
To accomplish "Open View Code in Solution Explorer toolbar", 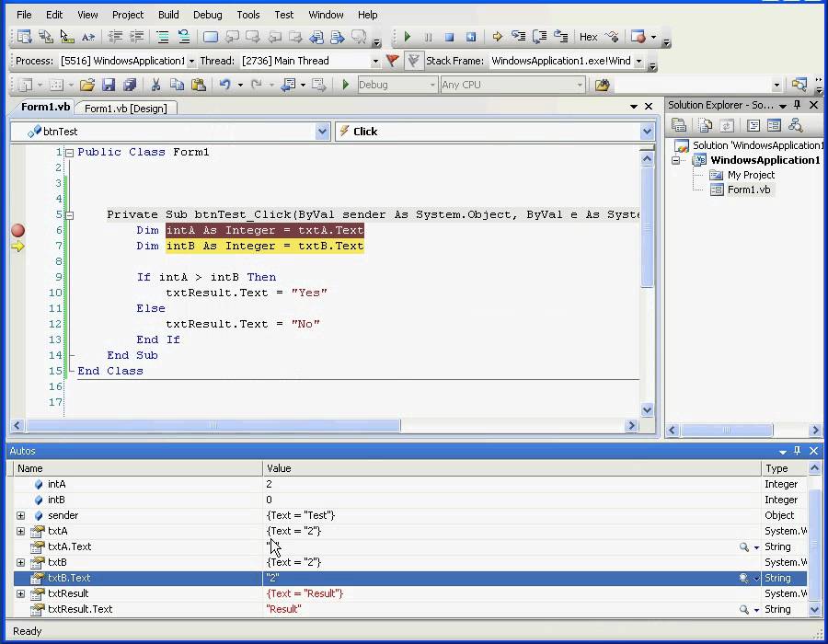I will pyautogui.click(x=753, y=125).
